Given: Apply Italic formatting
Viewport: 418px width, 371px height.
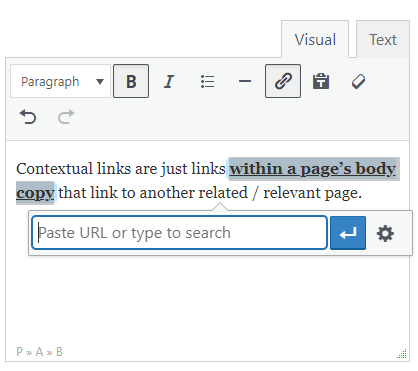Looking at the screenshot, I should [169, 81].
